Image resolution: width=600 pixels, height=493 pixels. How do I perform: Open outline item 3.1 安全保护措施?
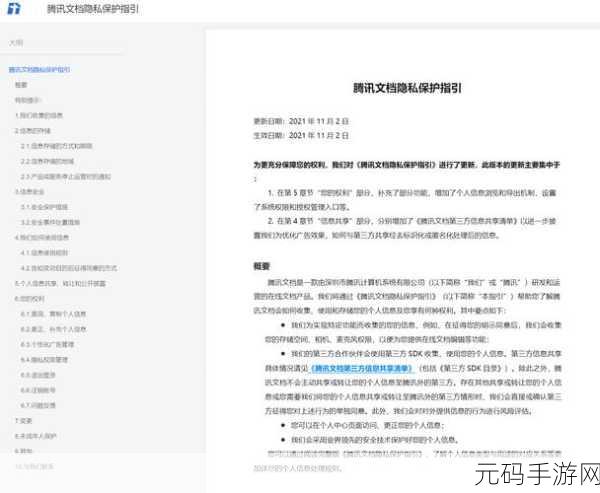[44, 207]
